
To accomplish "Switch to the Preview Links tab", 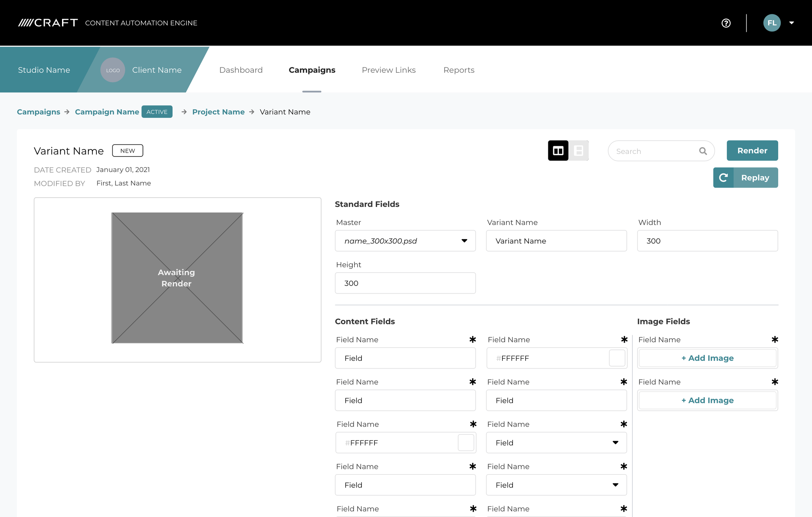I will pos(388,70).
